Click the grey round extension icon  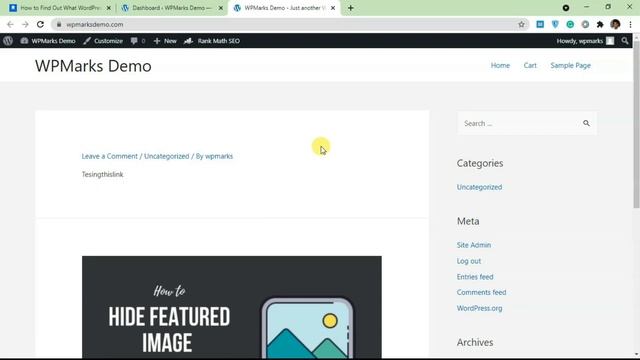pos(585,24)
